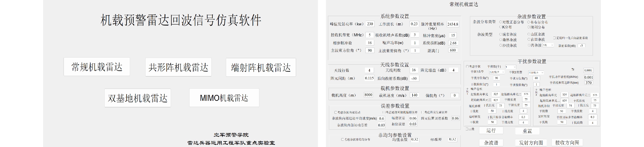
Task: Click the MIMO机载雷达 button
Action: click(224, 98)
